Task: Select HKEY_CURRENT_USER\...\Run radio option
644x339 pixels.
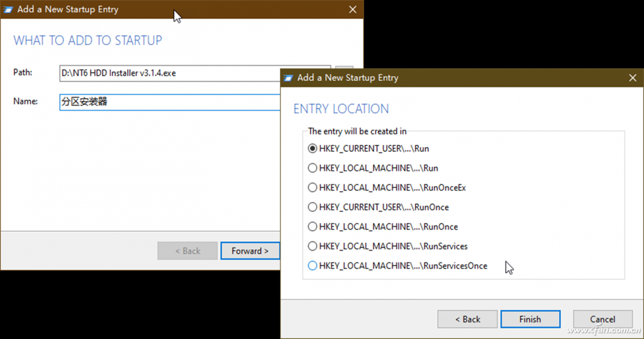Action: (312, 149)
